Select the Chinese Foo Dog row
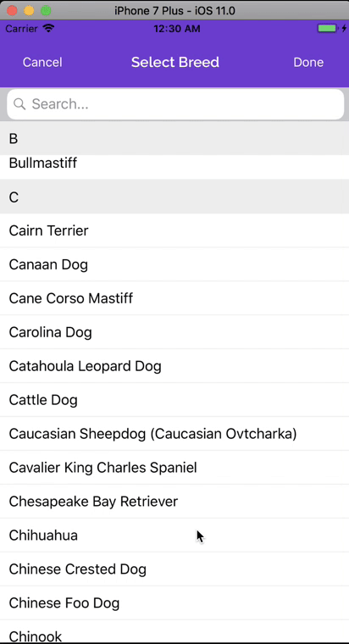 174,603
